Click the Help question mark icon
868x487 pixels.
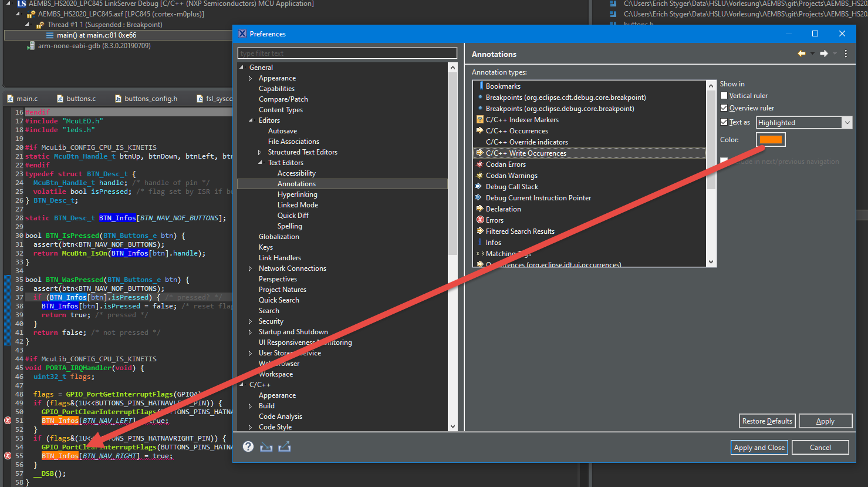tap(248, 447)
